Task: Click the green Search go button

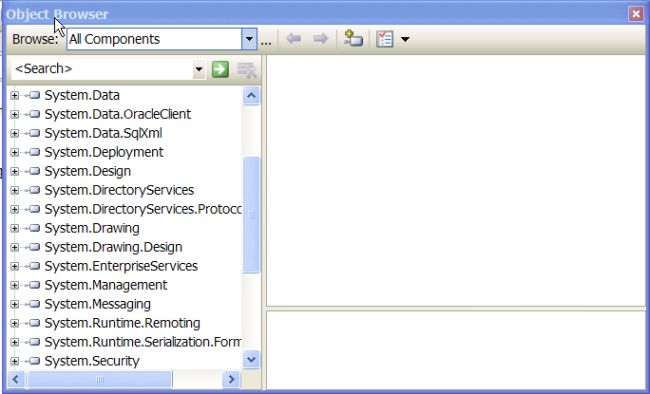Action: (220, 69)
